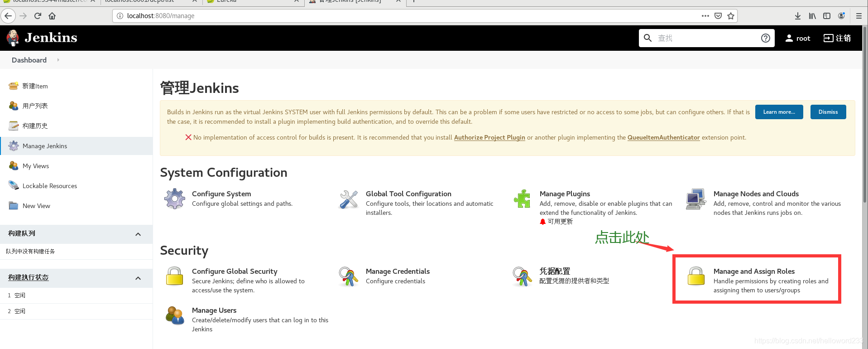Click the Manage Plugins puzzle piece icon

(522, 199)
